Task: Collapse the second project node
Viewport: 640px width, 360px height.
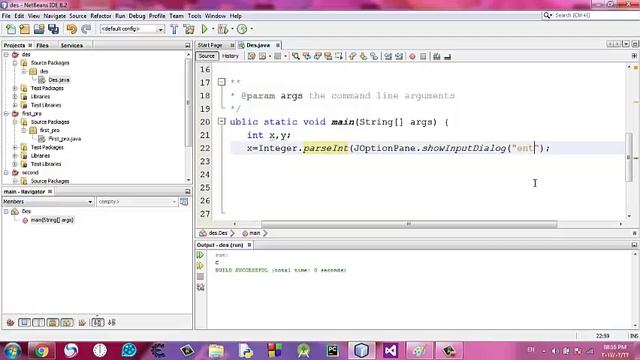Action: [6, 173]
